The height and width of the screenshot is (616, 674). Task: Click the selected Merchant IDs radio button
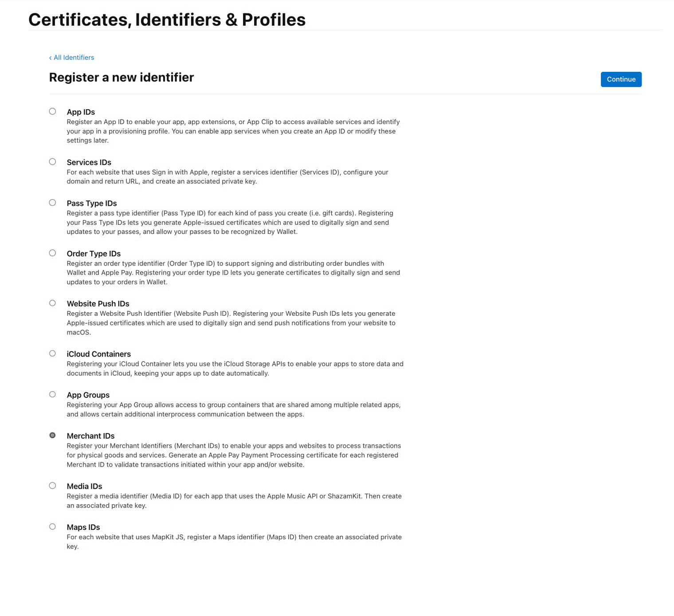tap(52, 436)
